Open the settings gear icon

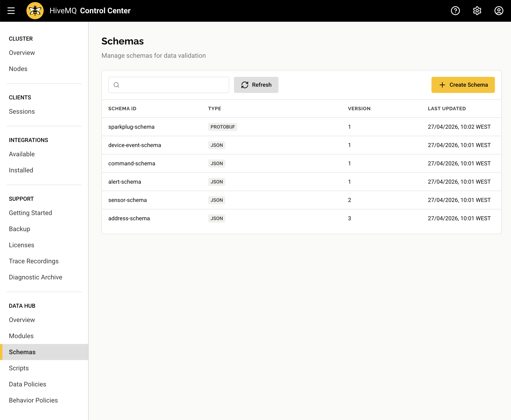click(x=477, y=11)
